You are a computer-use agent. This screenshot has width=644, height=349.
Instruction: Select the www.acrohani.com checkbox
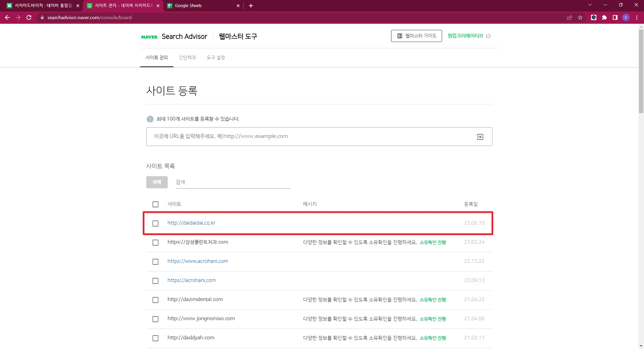point(155,262)
